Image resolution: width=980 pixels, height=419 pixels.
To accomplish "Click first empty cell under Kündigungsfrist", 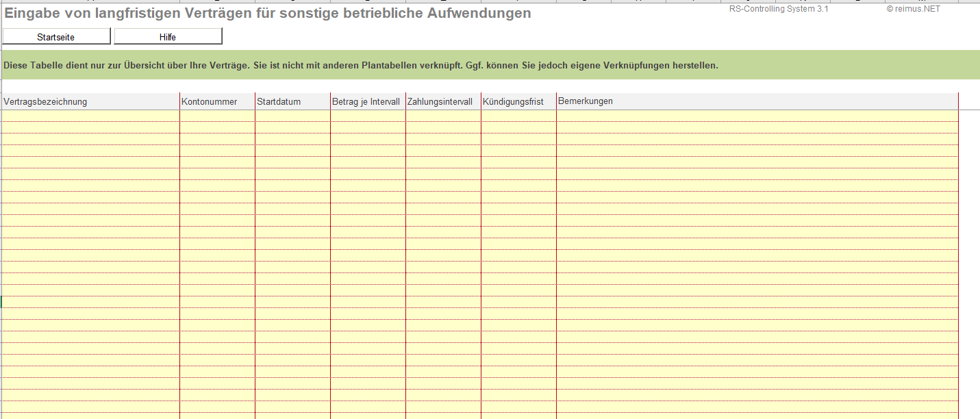I will click(518, 116).
